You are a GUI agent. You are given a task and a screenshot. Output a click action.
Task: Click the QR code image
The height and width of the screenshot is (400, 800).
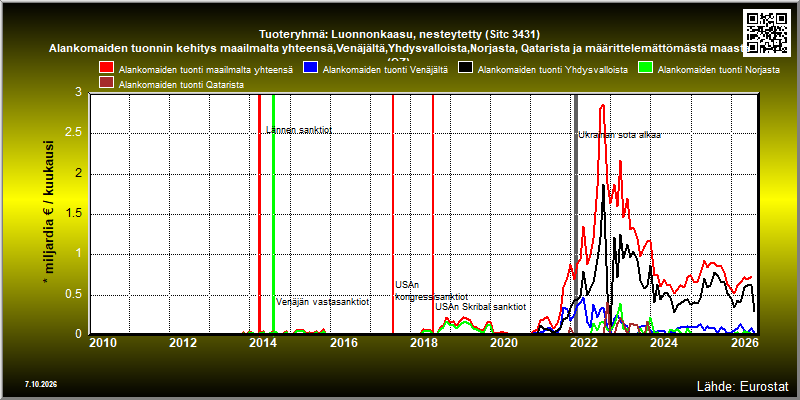coord(768,32)
